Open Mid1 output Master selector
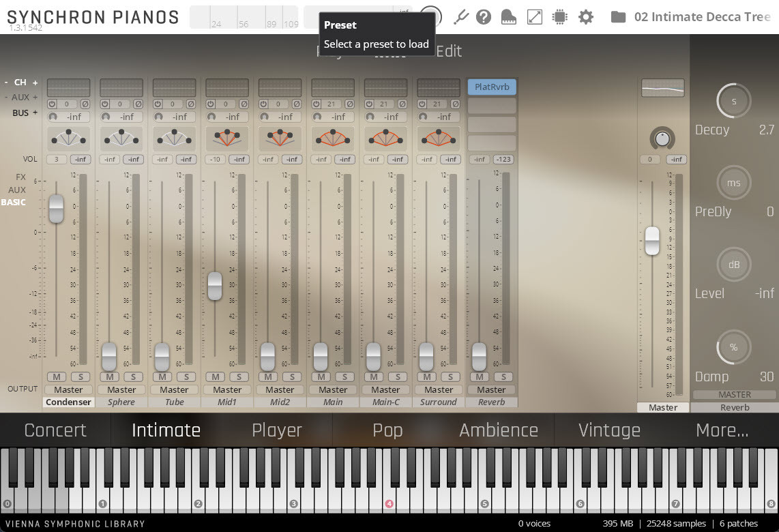The height and width of the screenshot is (532, 779). coord(227,390)
